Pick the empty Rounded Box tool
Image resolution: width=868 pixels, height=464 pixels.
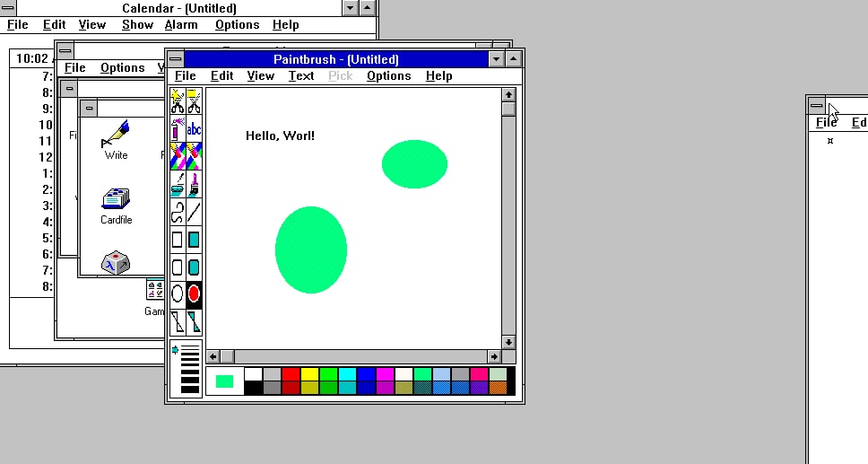[178, 267]
